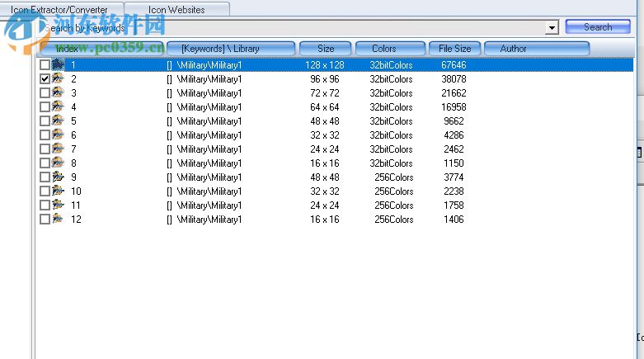Check the checkbox for row 10
This screenshot has height=359, width=644.
[x=45, y=191]
